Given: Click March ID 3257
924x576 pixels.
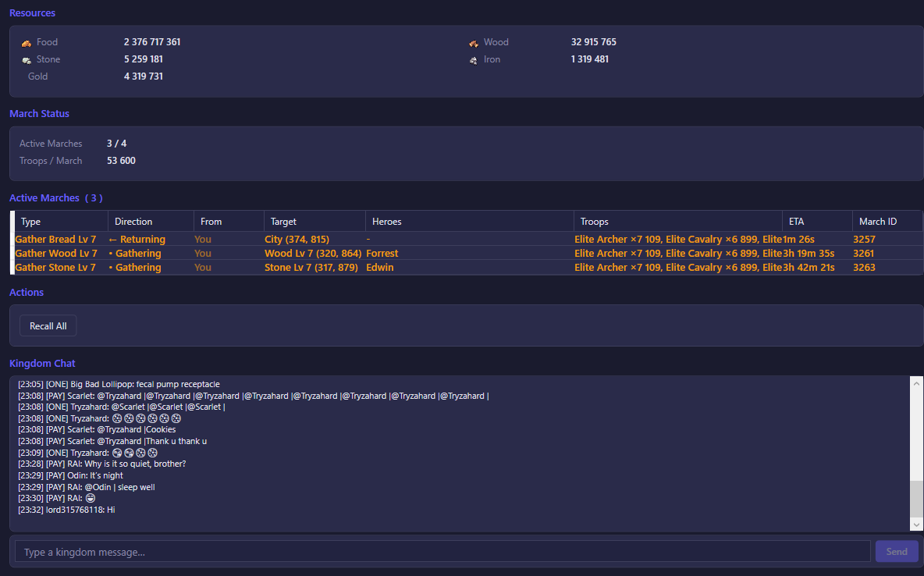Looking at the screenshot, I should tap(865, 240).
